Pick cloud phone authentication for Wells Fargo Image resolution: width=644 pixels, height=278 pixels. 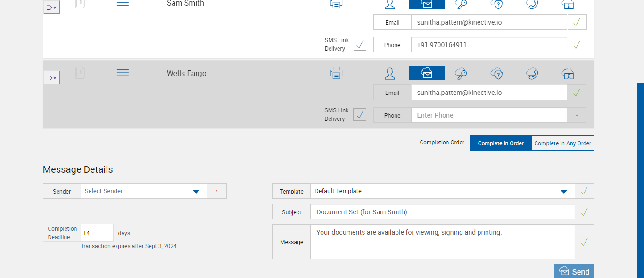(x=532, y=73)
